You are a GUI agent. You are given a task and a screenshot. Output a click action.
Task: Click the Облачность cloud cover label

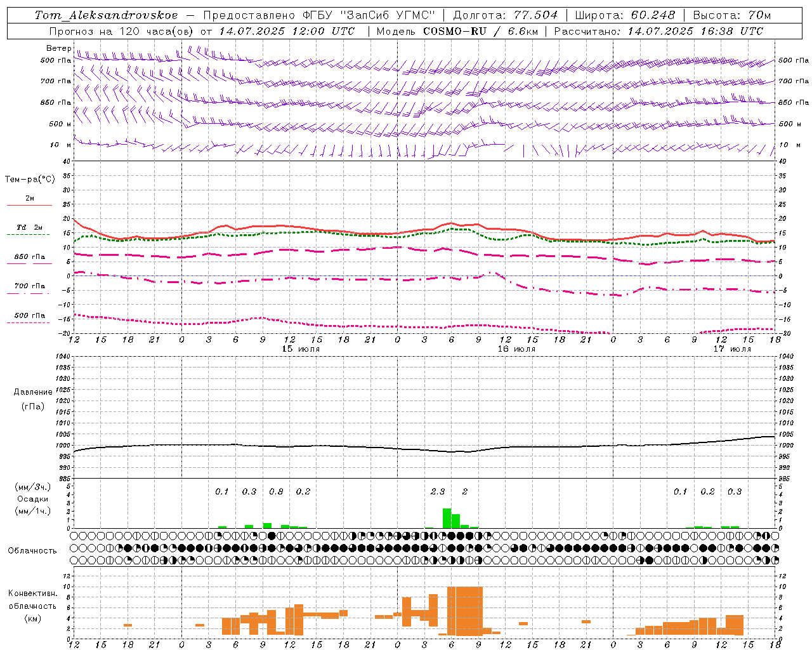point(32,551)
